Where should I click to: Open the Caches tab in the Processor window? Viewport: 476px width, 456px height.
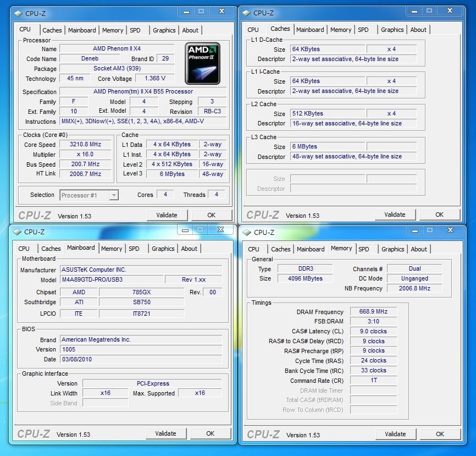52,30
